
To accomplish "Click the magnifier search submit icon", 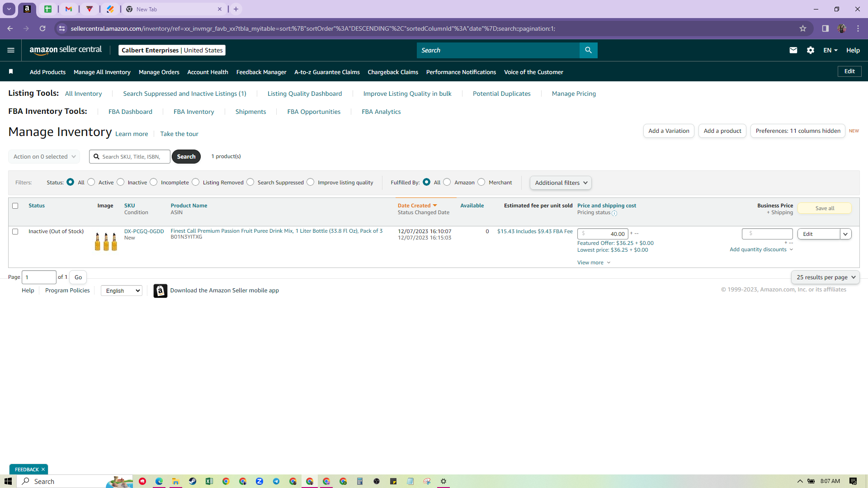I will [x=588, y=50].
